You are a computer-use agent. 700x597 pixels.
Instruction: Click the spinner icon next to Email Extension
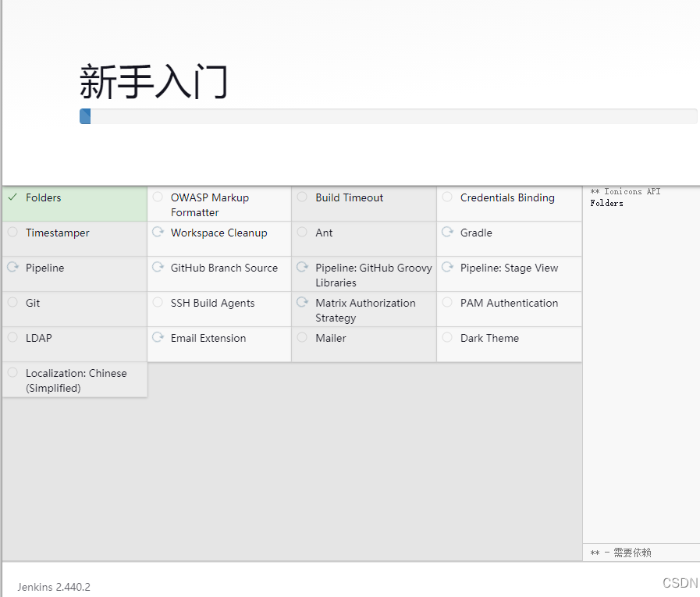pos(158,337)
